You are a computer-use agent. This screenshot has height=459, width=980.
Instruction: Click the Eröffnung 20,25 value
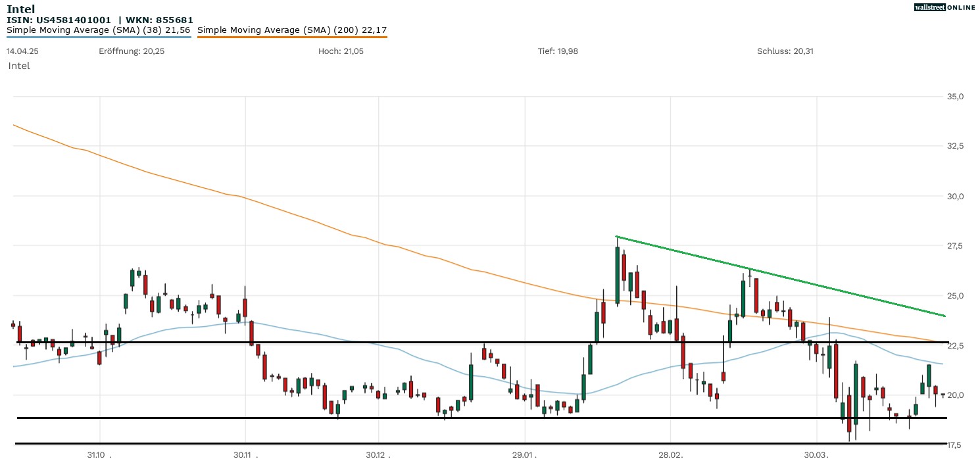132,51
